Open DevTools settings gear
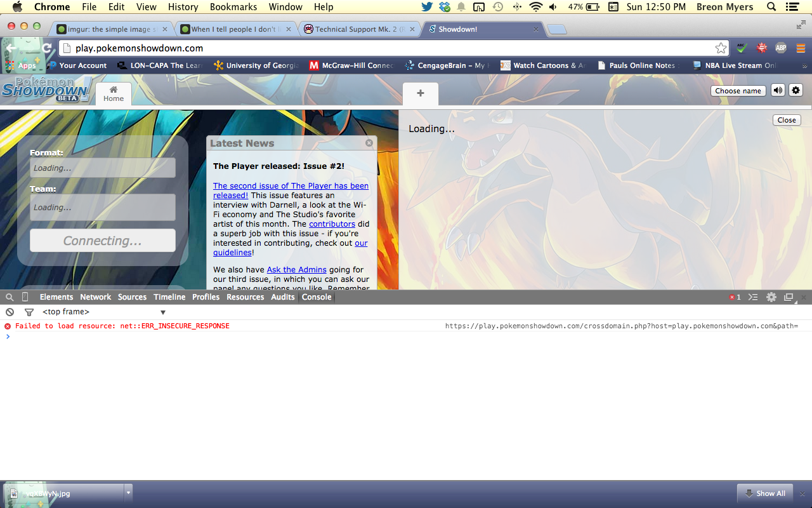 pyautogui.click(x=771, y=297)
